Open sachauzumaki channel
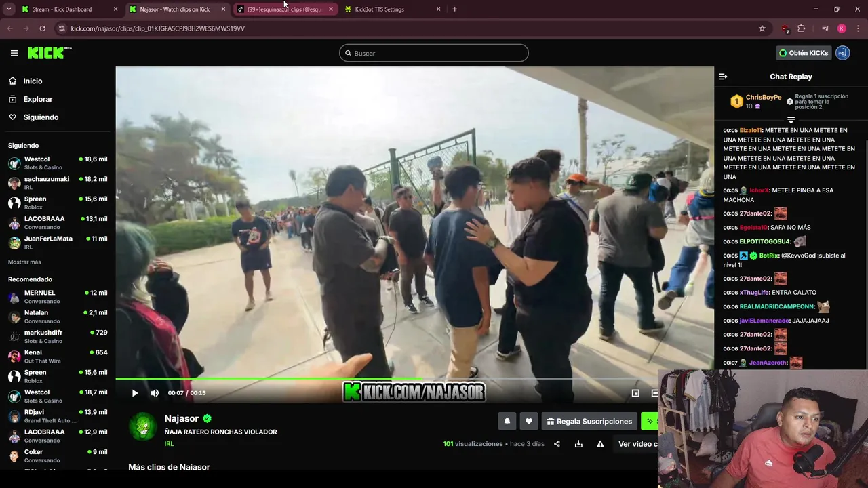Image resolution: width=868 pixels, height=488 pixels. [58, 182]
